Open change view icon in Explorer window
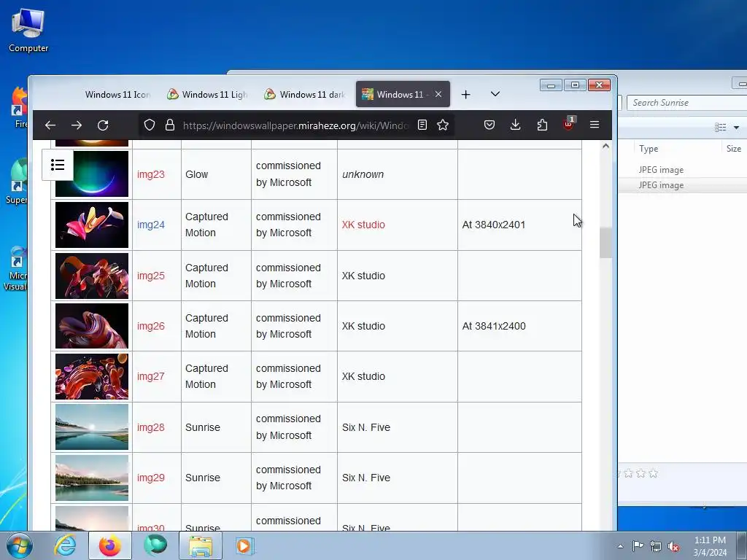This screenshot has height=560, width=747. [720, 127]
